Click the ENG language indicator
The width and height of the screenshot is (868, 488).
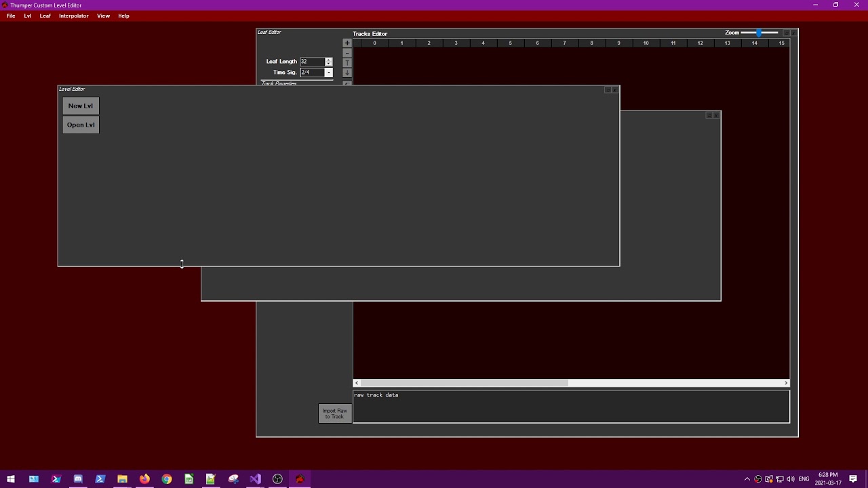[804, 479]
